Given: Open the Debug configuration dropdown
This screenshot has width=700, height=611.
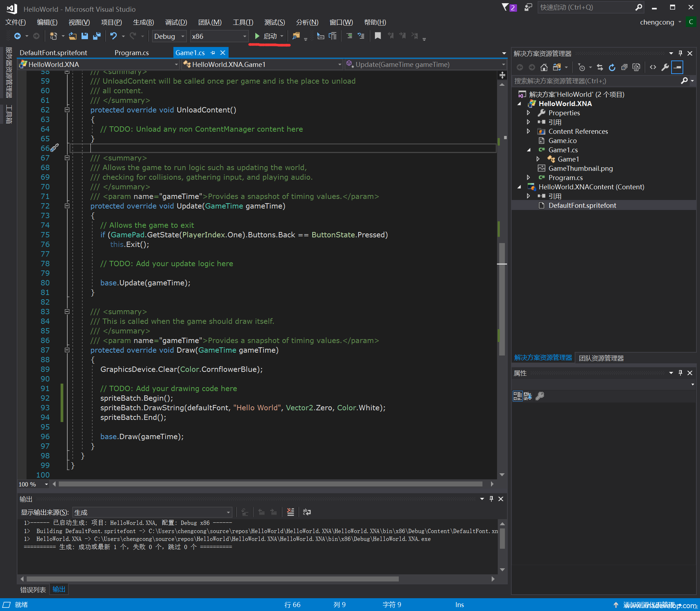Looking at the screenshot, I should tap(169, 36).
